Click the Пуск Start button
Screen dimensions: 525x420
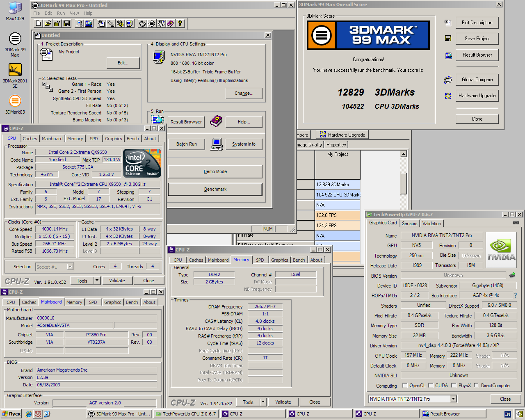pos(11,414)
